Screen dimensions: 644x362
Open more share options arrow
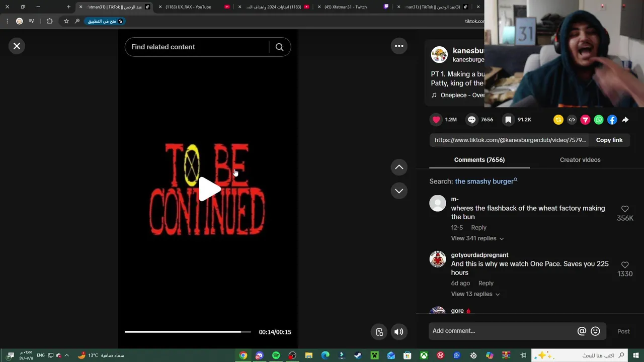pyautogui.click(x=625, y=120)
